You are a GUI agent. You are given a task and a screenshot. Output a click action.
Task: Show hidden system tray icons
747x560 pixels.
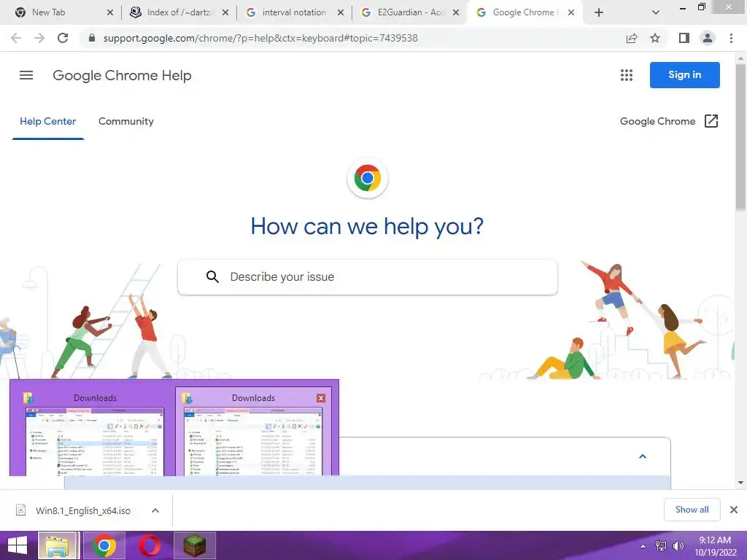pyautogui.click(x=643, y=546)
